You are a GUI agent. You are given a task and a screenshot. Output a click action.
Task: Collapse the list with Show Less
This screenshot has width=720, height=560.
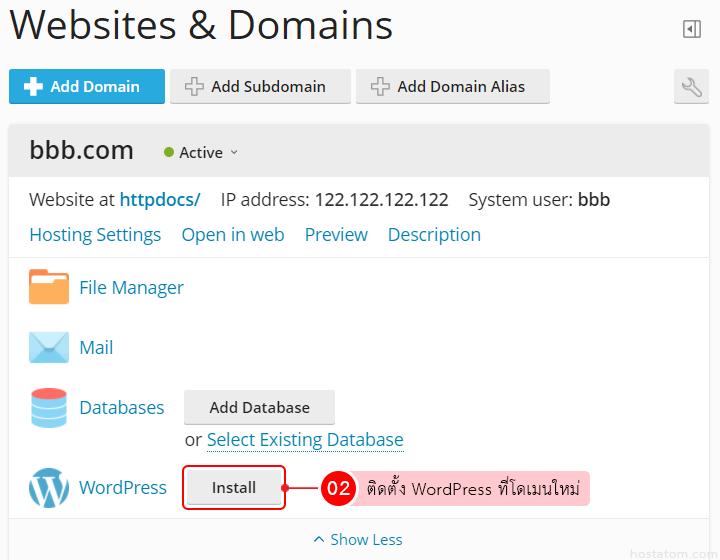(358, 539)
